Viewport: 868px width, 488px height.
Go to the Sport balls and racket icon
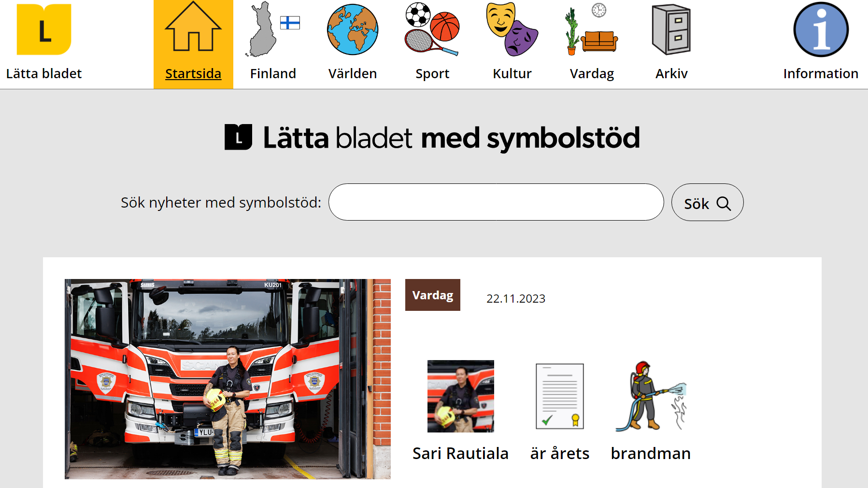point(432,29)
